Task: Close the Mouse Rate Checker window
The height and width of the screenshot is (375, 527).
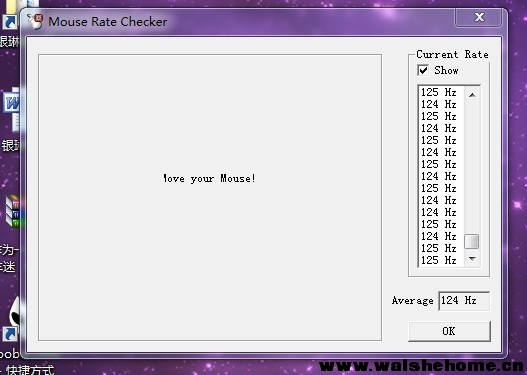Action: click(x=480, y=17)
